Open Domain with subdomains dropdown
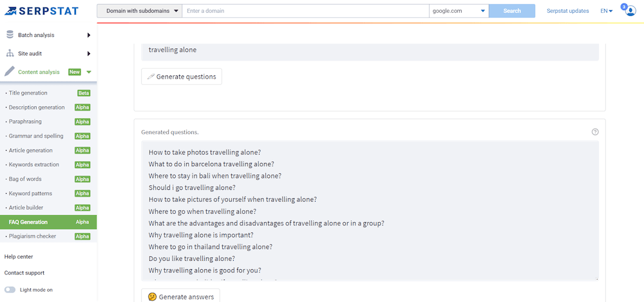This screenshot has width=644, height=302. pos(139,11)
